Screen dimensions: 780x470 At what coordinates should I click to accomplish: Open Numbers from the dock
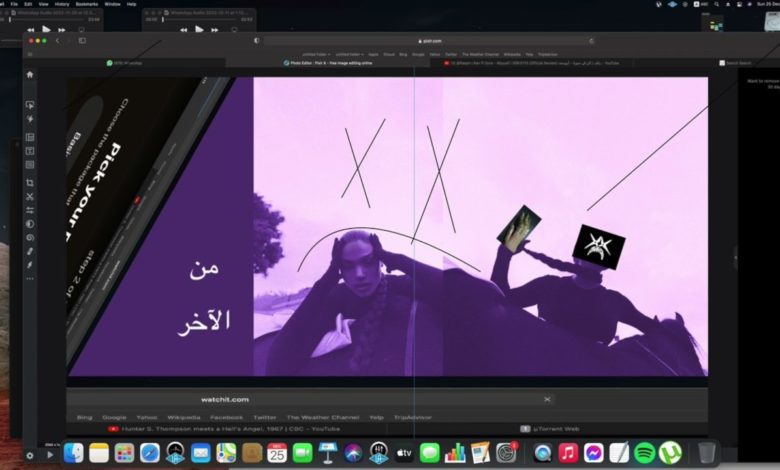pyautogui.click(x=455, y=453)
